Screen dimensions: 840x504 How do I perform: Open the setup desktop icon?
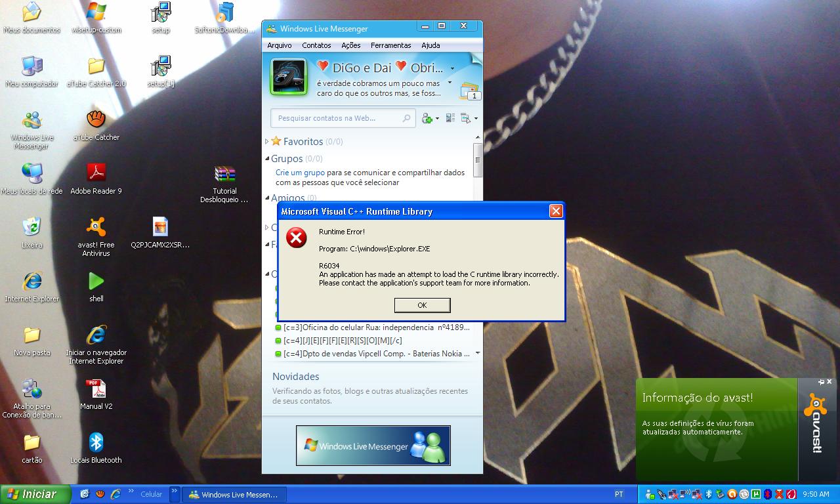pyautogui.click(x=161, y=18)
